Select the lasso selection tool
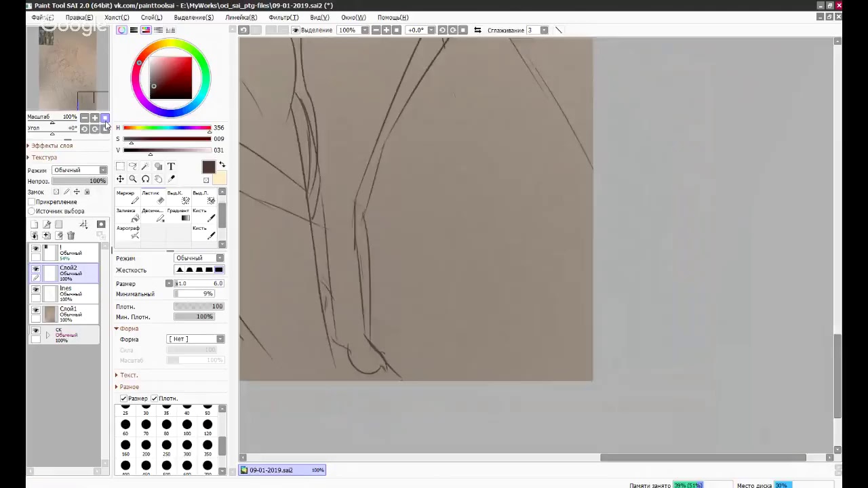Viewport: 868px width, 488px height. click(133, 166)
